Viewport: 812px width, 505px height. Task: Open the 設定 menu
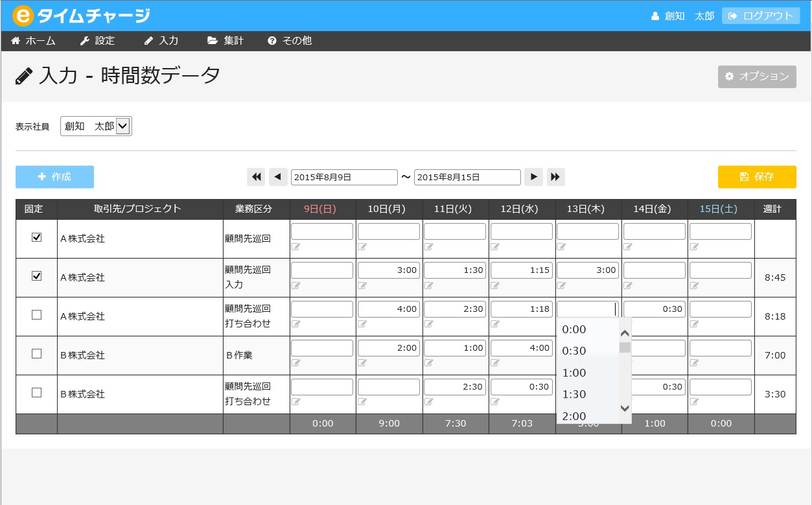click(x=97, y=41)
